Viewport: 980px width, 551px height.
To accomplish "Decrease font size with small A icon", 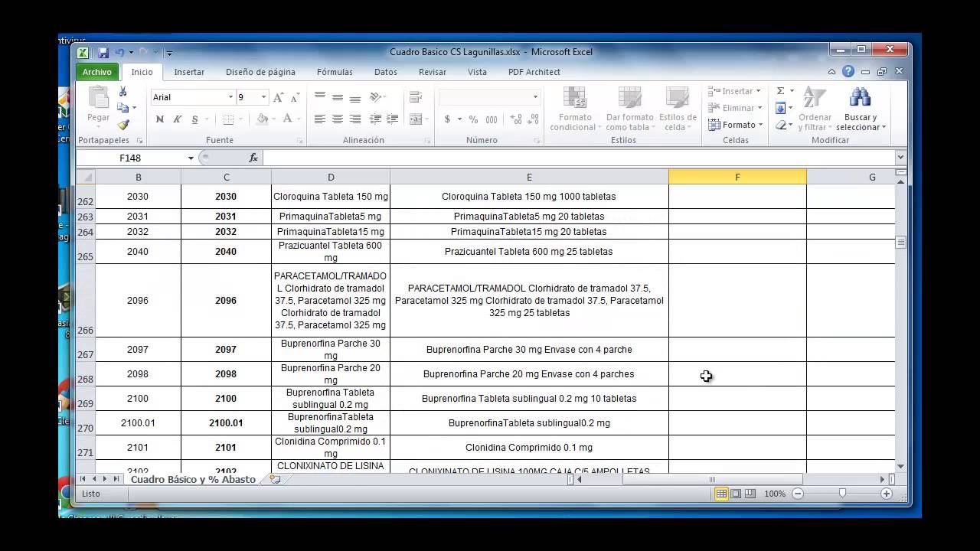I will pyautogui.click(x=295, y=97).
